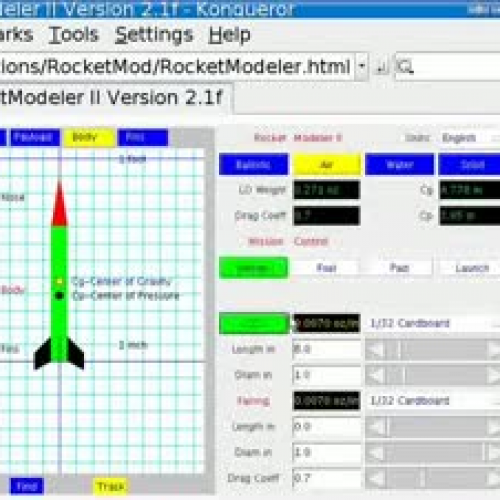
Task: Click the Go arrow icon beside address bar
Action: point(382,67)
